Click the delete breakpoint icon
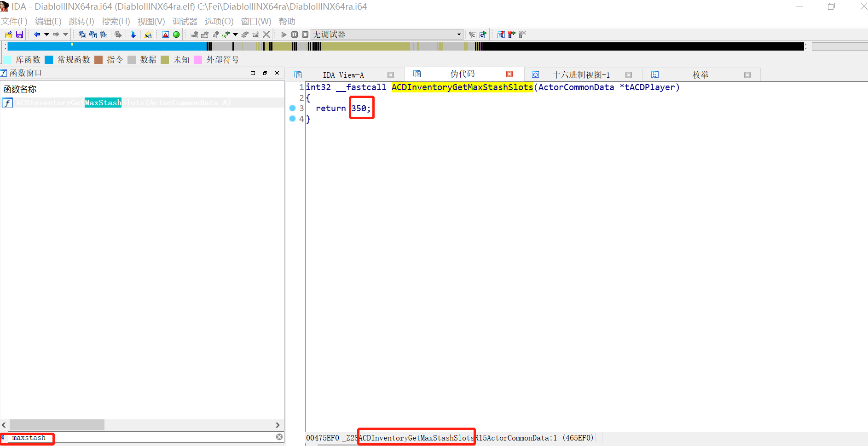Image resolution: width=868 pixels, height=446 pixels. [x=522, y=34]
